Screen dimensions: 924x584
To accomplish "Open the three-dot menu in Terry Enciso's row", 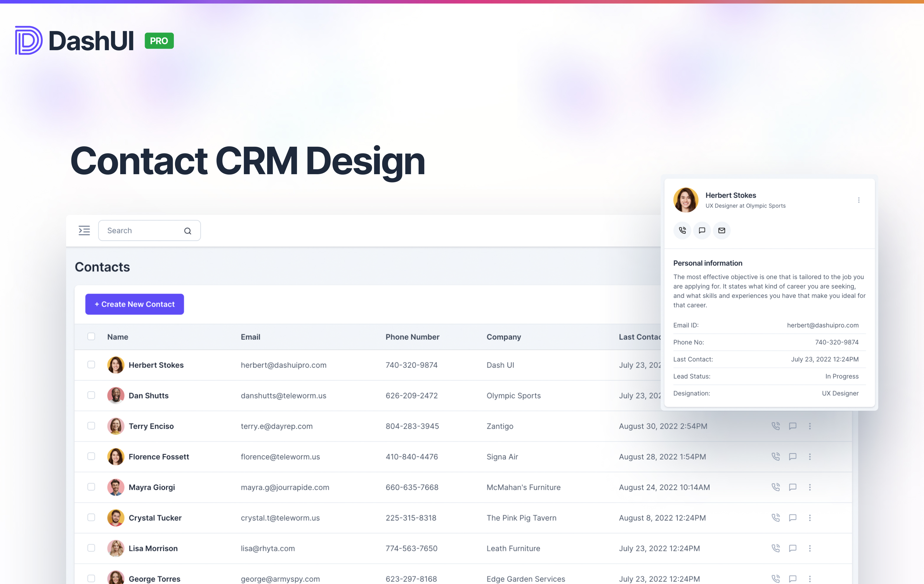I will coord(810,426).
